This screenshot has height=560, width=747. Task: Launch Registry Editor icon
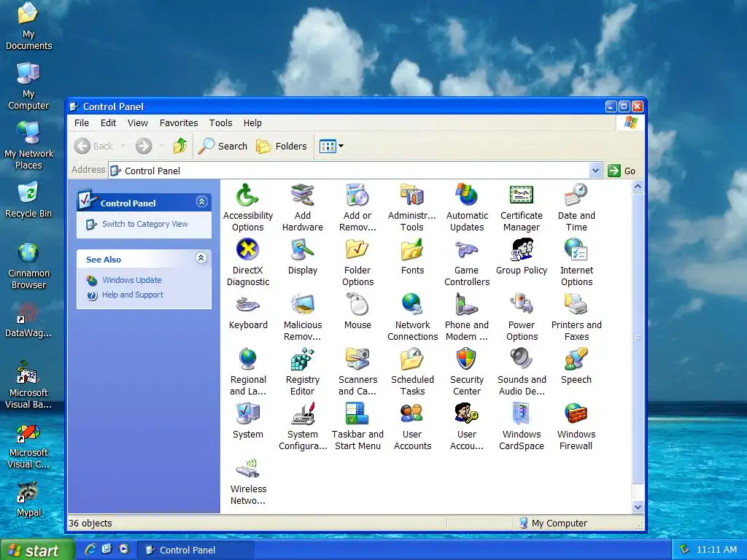(x=303, y=359)
